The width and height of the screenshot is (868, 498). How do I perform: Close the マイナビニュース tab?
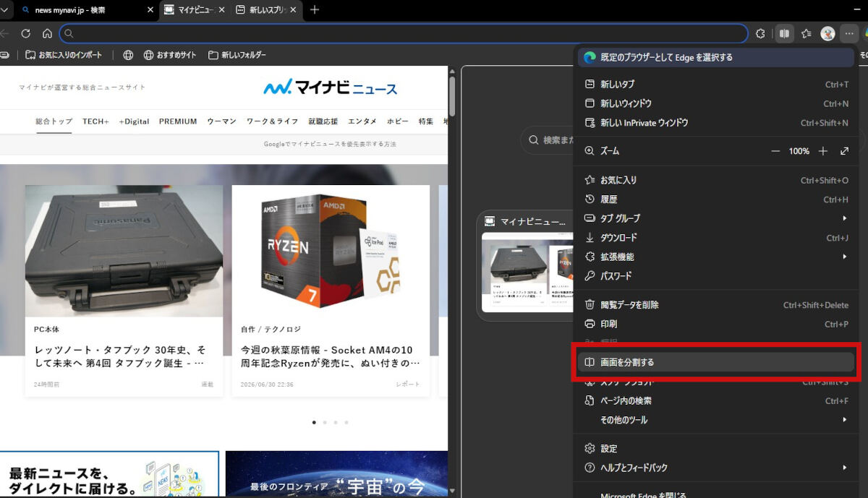(x=221, y=10)
